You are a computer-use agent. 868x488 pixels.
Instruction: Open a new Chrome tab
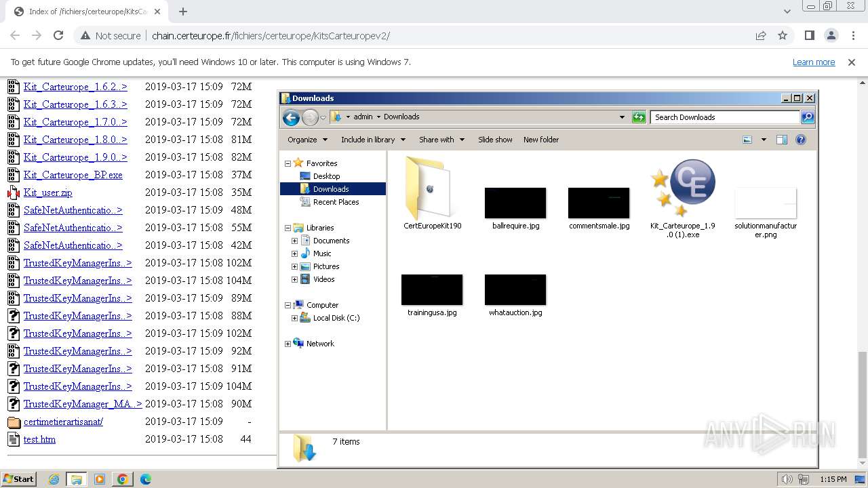pos(183,12)
